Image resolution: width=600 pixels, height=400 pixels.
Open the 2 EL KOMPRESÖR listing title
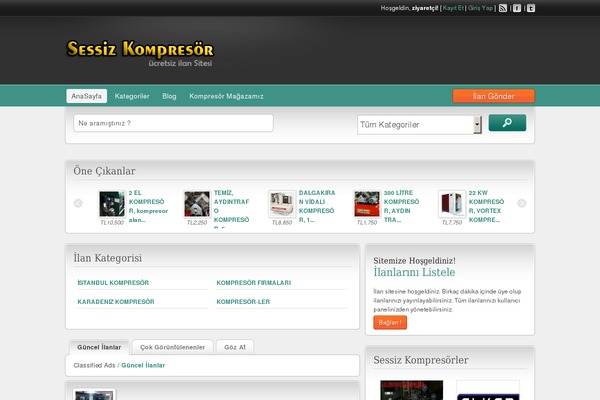[148, 206]
